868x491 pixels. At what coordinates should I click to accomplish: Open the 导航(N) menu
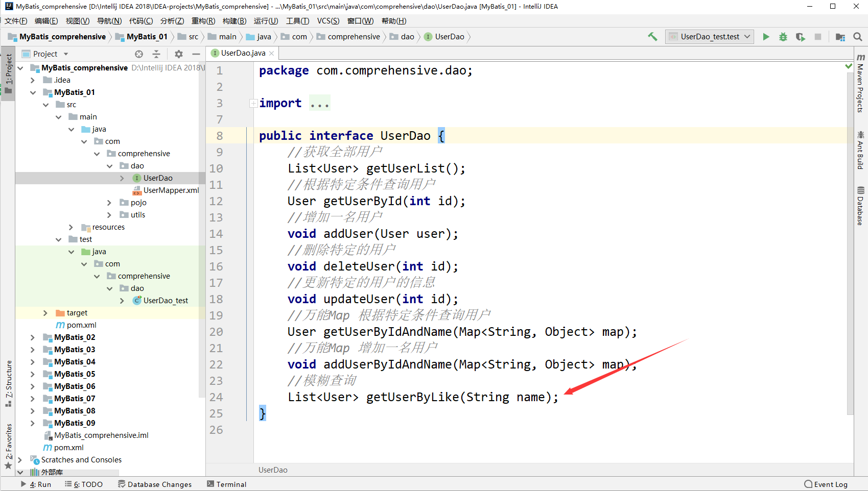(109, 21)
